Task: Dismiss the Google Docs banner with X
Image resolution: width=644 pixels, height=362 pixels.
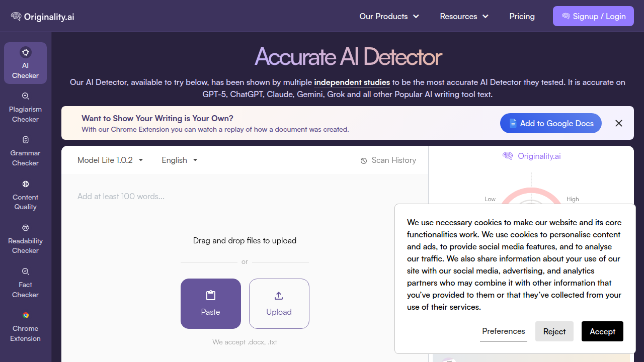Action: (x=619, y=123)
